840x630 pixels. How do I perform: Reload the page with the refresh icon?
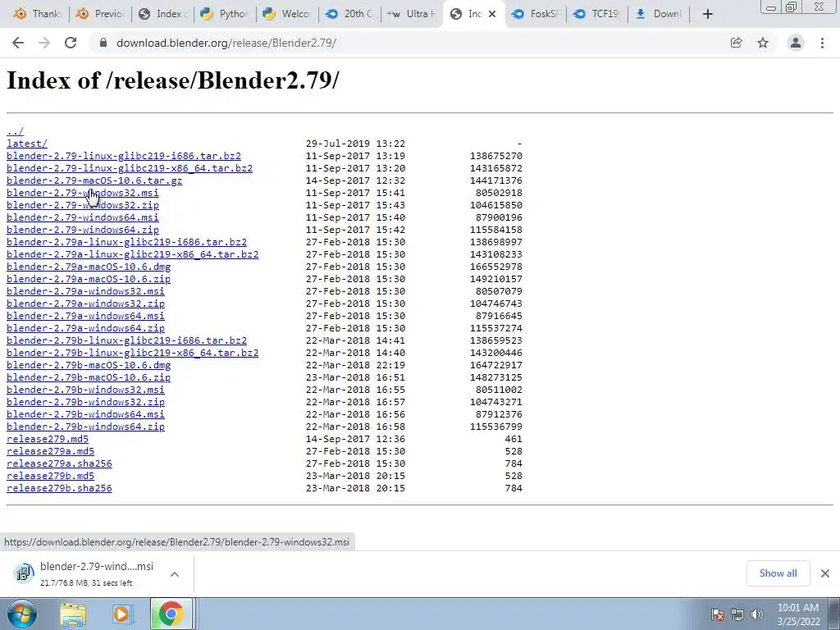[x=71, y=43]
